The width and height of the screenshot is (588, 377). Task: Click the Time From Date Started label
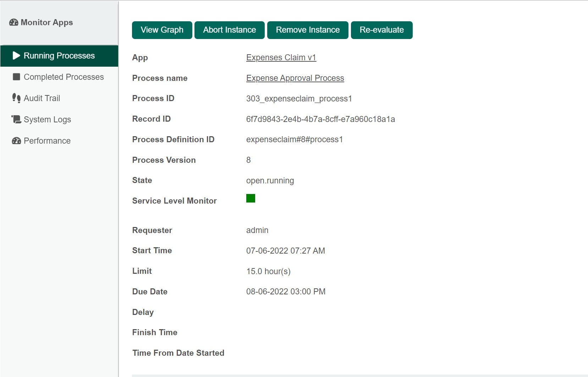coord(178,353)
